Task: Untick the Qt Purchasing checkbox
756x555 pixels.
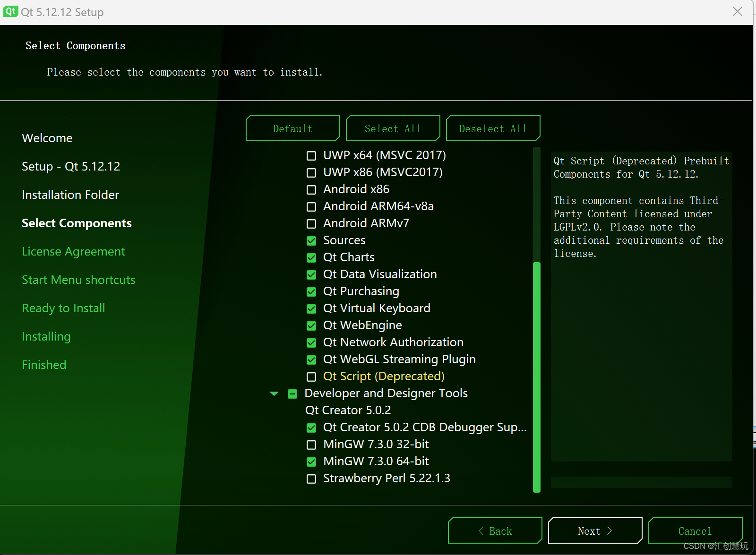Action: tap(311, 291)
